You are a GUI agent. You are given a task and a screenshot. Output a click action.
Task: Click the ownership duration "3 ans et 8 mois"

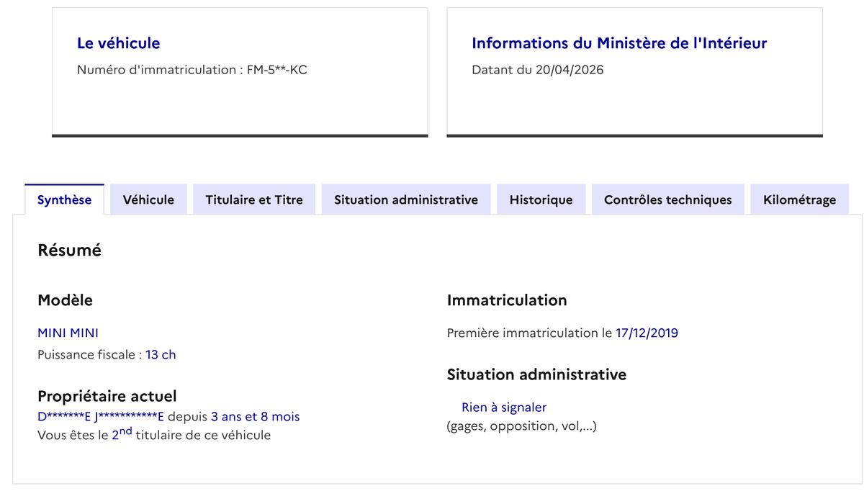[255, 416]
